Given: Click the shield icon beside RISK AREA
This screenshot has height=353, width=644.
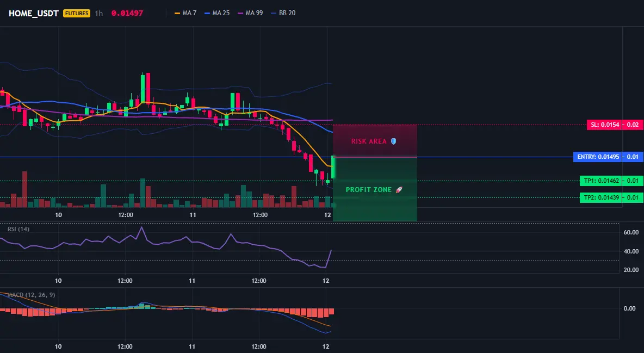Looking at the screenshot, I should (393, 141).
